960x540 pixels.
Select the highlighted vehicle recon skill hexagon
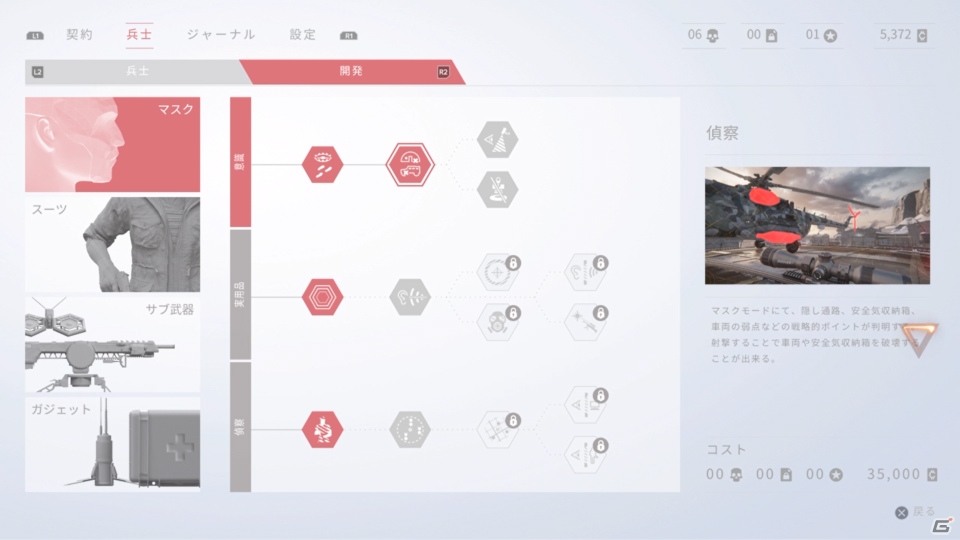click(x=410, y=164)
